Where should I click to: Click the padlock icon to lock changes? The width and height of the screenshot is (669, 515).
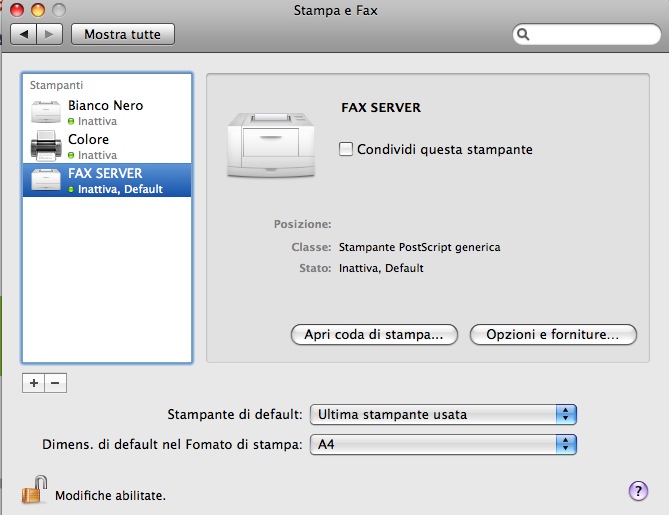pos(35,490)
